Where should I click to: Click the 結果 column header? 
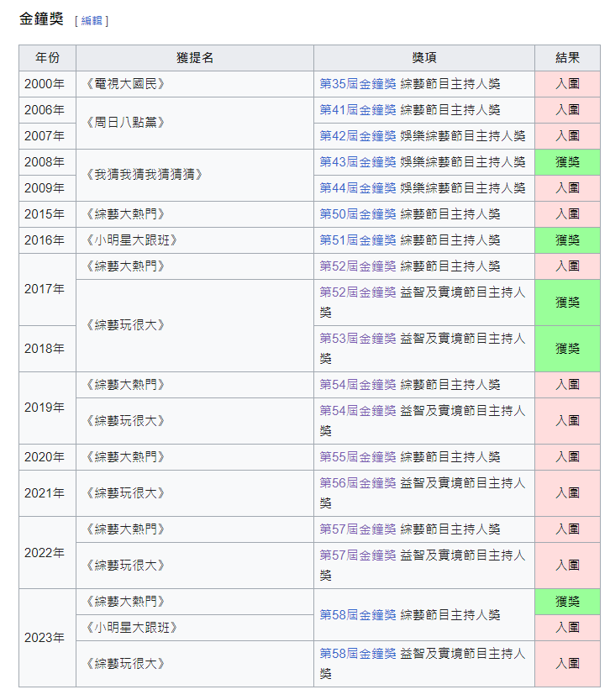pyautogui.click(x=567, y=58)
